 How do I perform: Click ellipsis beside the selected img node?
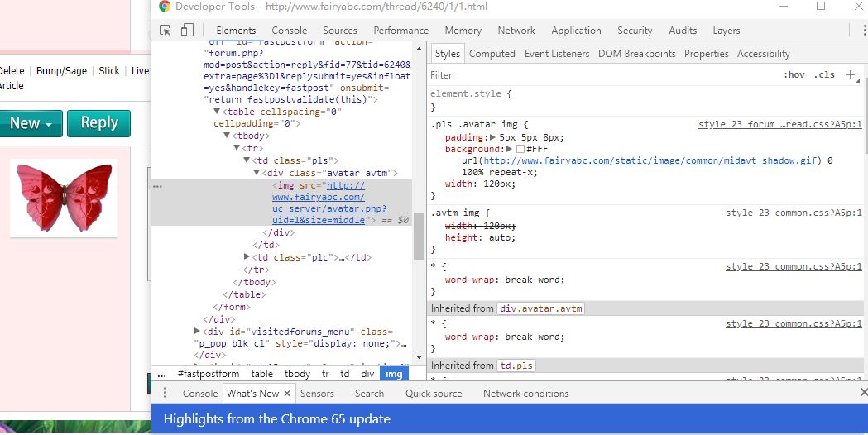click(x=157, y=187)
